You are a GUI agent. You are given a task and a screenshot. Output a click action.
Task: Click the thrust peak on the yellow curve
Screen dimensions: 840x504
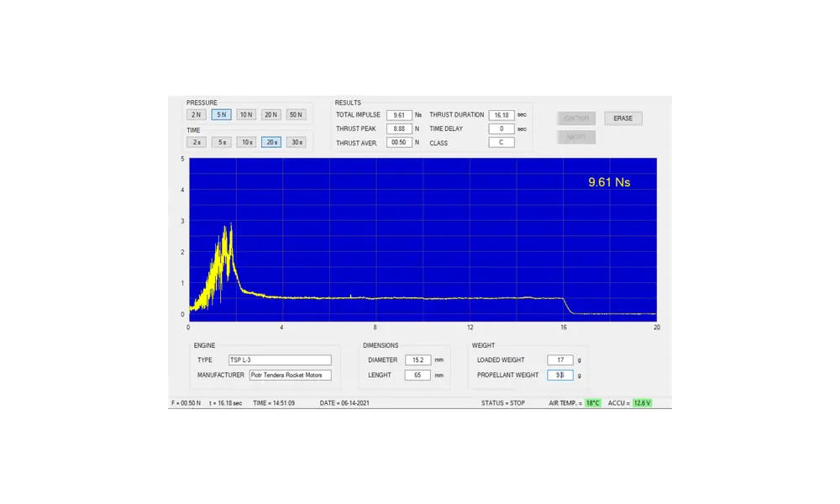click(x=231, y=224)
